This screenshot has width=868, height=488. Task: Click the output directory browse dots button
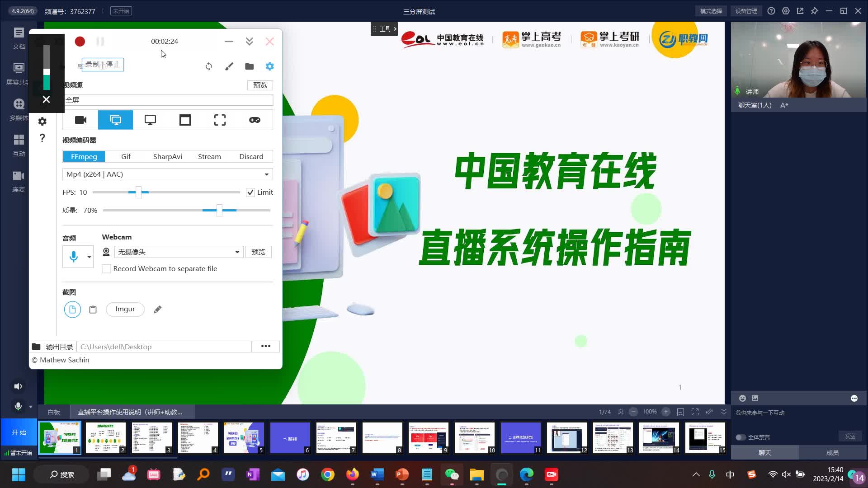[266, 346]
